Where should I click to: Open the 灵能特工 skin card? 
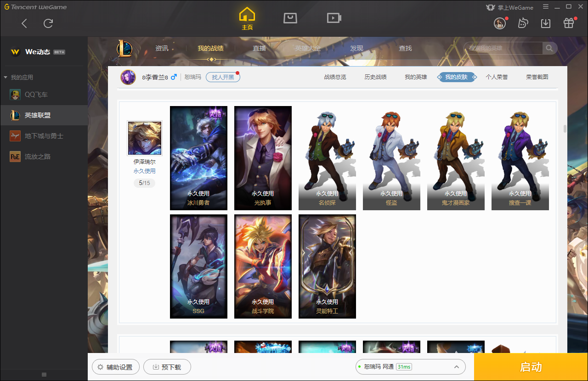point(327,266)
